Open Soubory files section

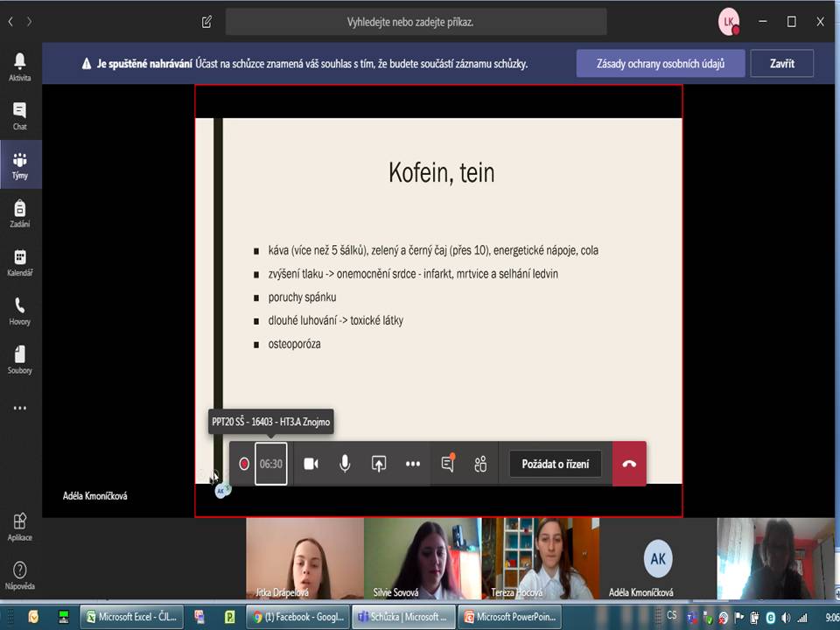pyautogui.click(x=19, y=359)
